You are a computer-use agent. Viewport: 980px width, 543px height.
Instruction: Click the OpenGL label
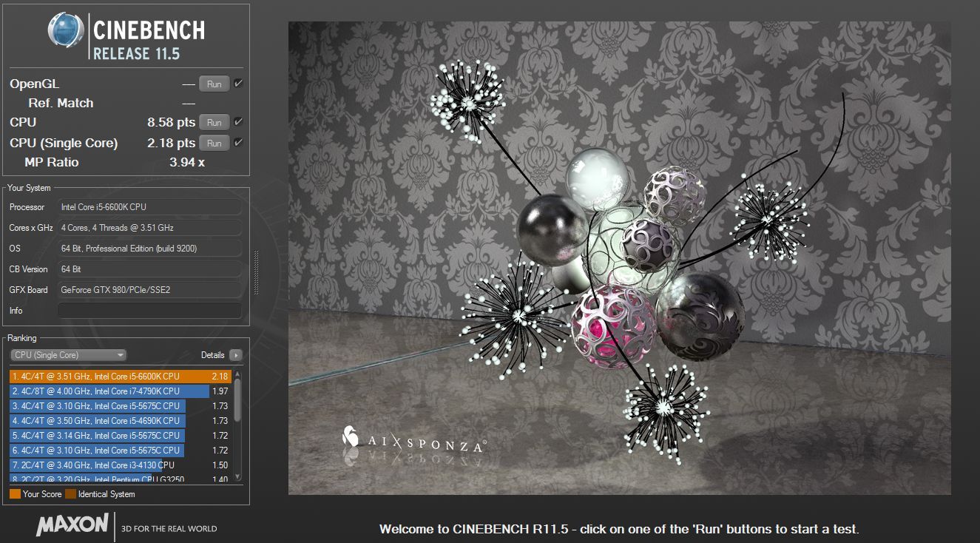point(34,84)
